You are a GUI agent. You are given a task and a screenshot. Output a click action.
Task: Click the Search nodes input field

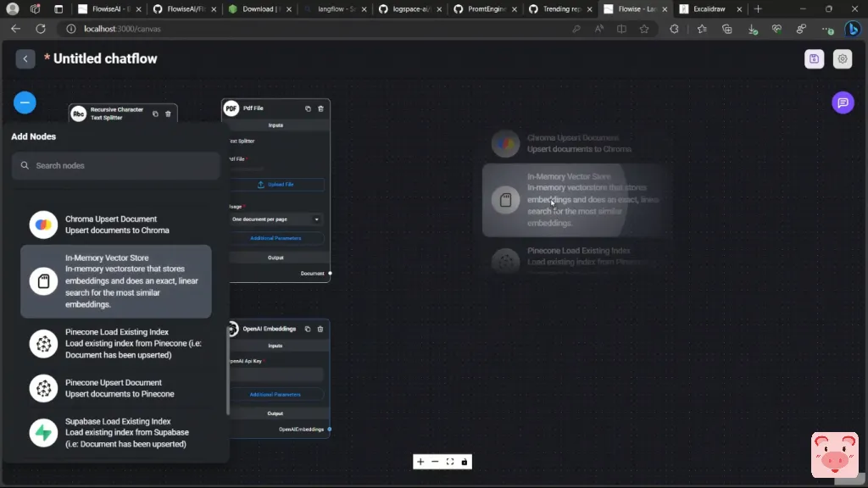[x=115, y=165]
